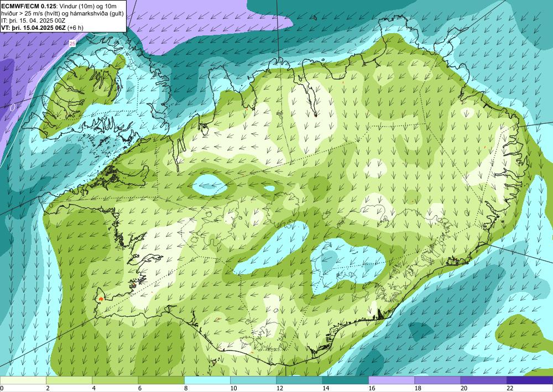This screenshot has width=553, height=392.
Task: Click the light cyan 8–10 m/s legend swatch
Action: pyautogui.click(x=207, y=380)
